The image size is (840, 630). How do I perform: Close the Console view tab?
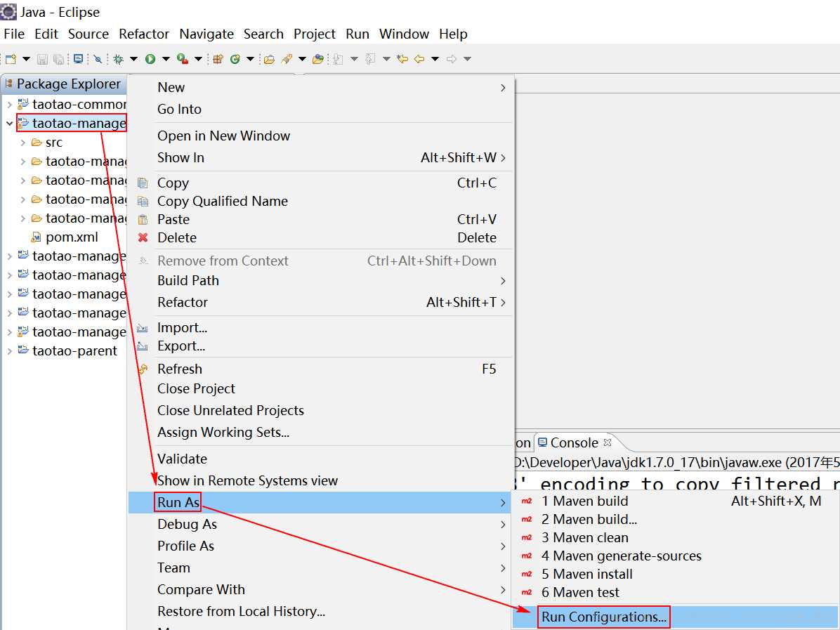click(x=607, y=442)
